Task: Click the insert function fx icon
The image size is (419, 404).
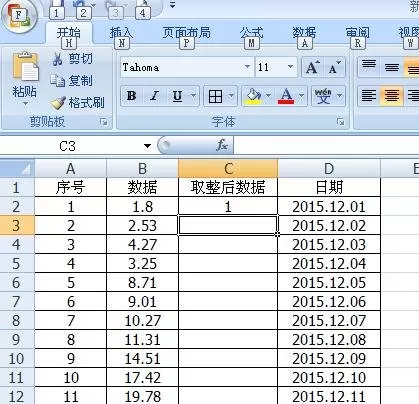Action: coord(221,145)
